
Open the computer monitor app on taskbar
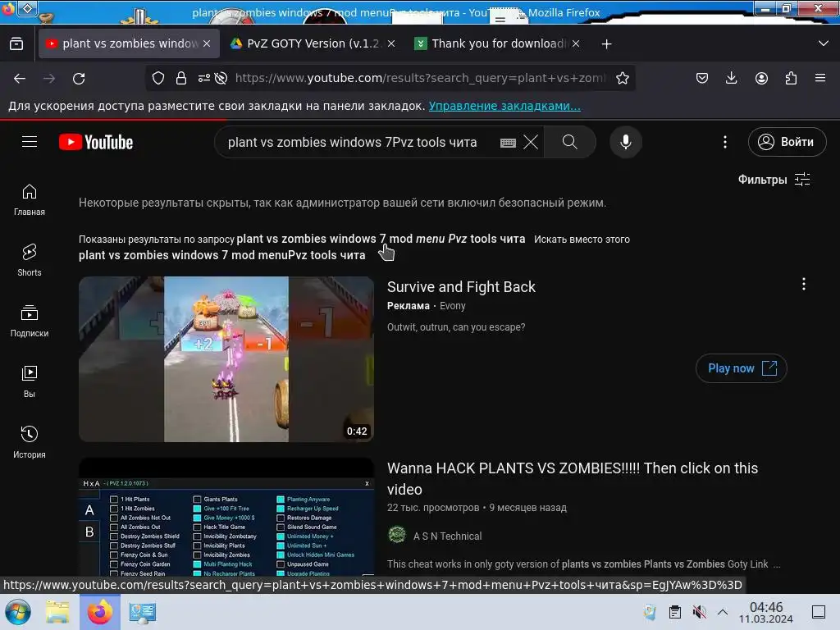143,612
